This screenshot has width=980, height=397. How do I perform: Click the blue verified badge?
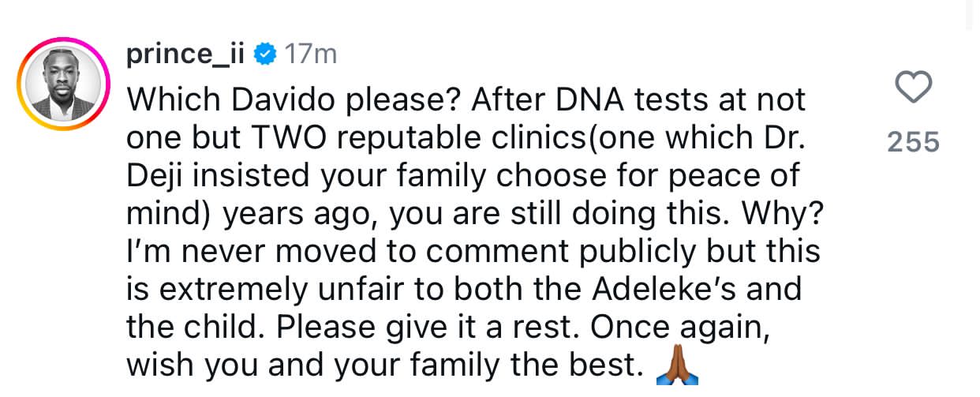266,55
